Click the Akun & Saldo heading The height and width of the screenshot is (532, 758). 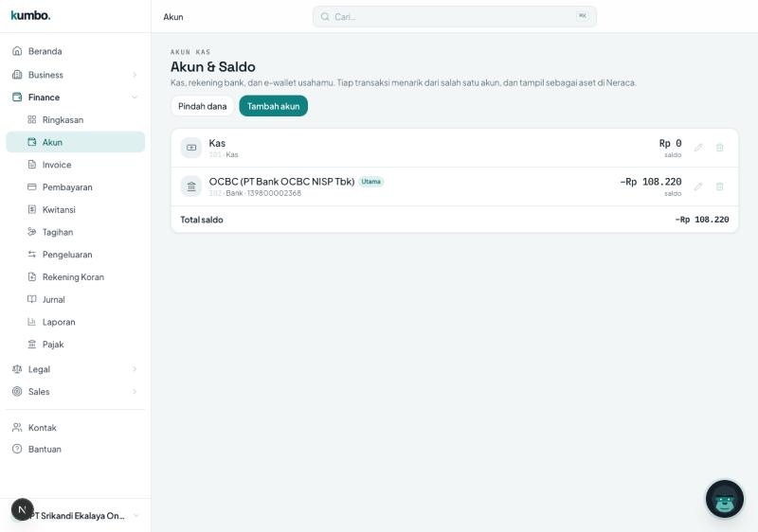[212, 66]
